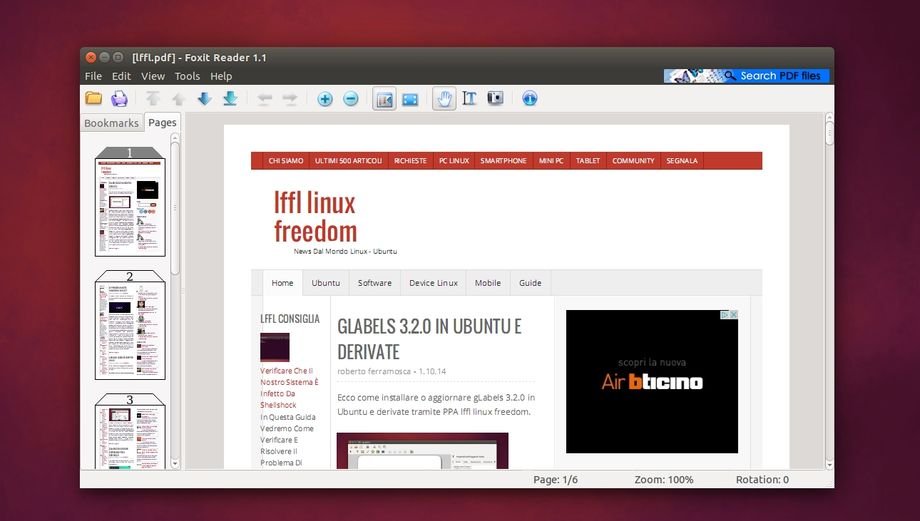This screenshot has width=920, height=521.
Task: Open the File menu
Action: click(x=93, y=76)
